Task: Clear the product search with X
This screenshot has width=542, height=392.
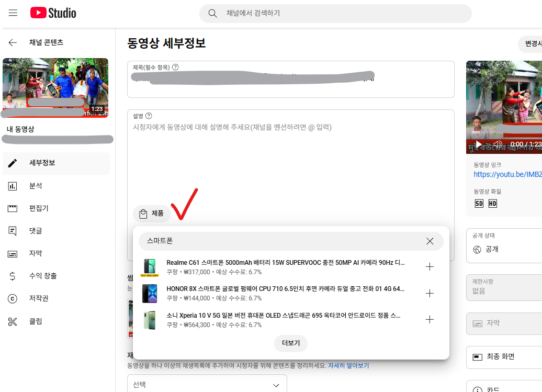Action: coord(430,241)
